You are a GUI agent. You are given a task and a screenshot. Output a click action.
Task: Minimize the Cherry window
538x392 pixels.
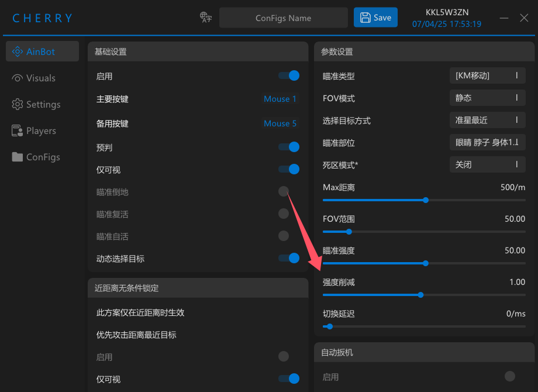(504, 18)
